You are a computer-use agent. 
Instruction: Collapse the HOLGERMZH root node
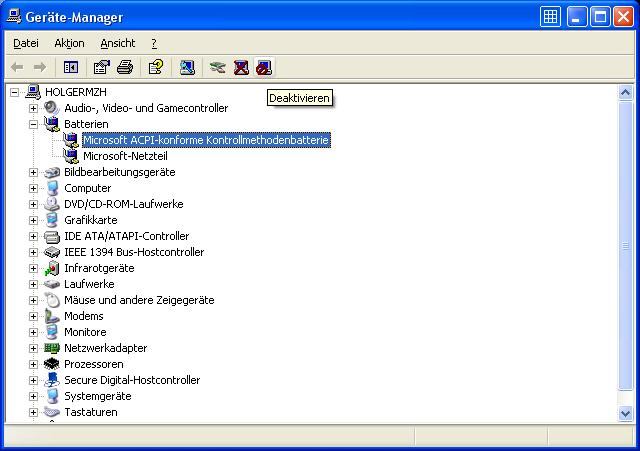pos(14,92)
